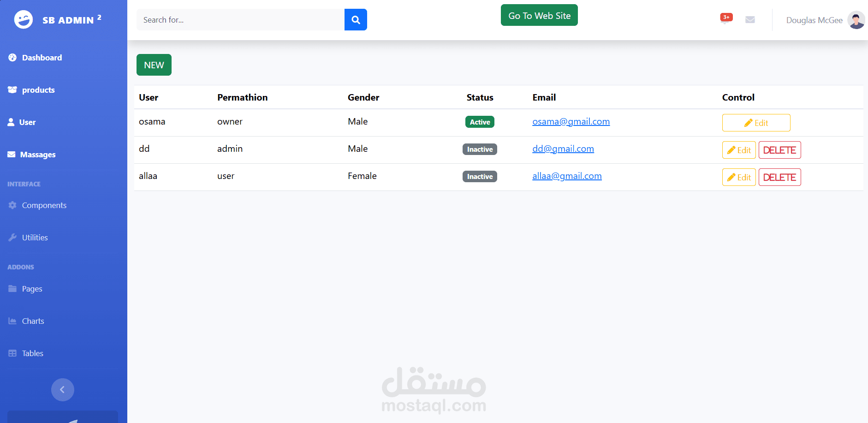868x423 pixels.
Task: Focus the 'Search for...' input field
Action: tap(240, 19)
